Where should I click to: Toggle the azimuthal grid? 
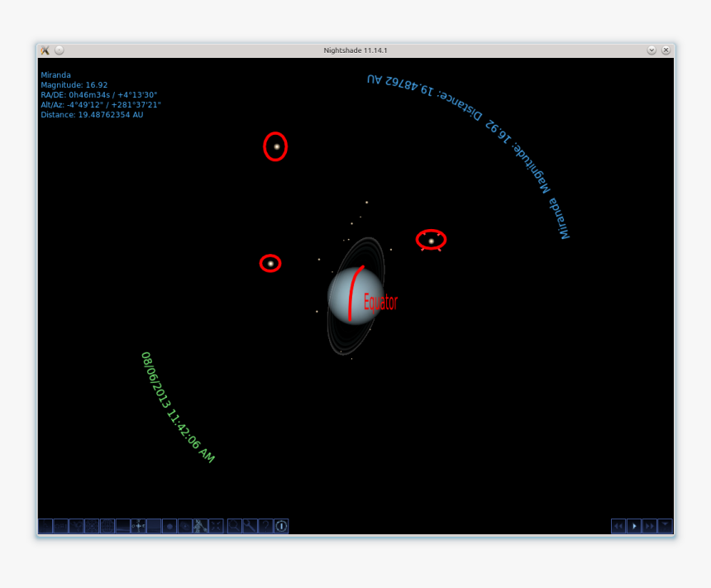pos(92,525)
